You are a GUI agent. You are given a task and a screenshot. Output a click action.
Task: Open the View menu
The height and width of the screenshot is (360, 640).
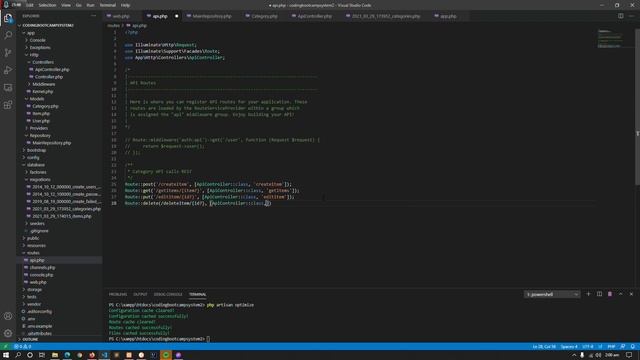point(66,5)
